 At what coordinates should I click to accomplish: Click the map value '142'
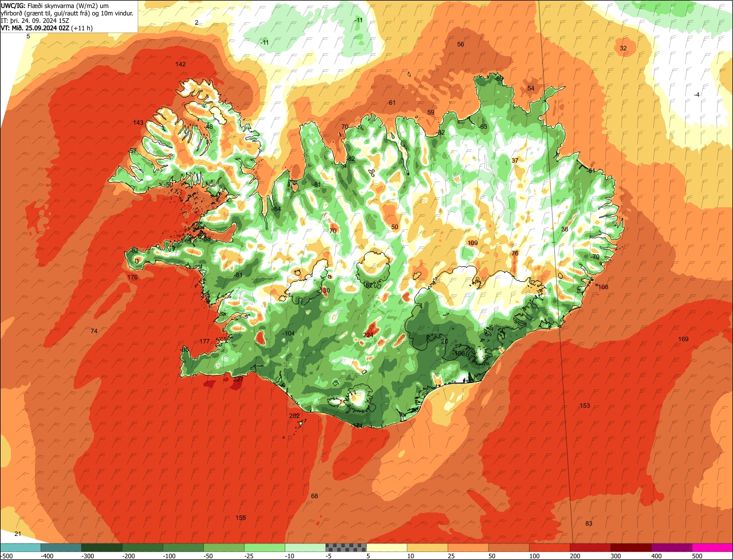180,65
